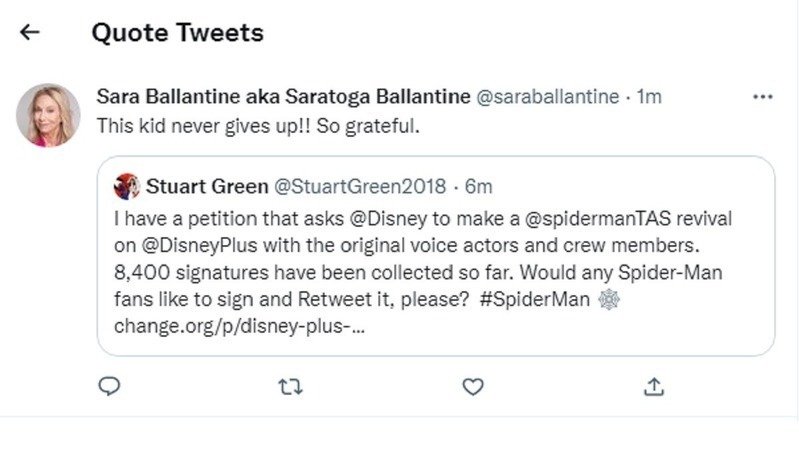Click the 6m timestamp in quoted tweet
Viewport: 799px width, 450px height.
(x=480, y=186)
